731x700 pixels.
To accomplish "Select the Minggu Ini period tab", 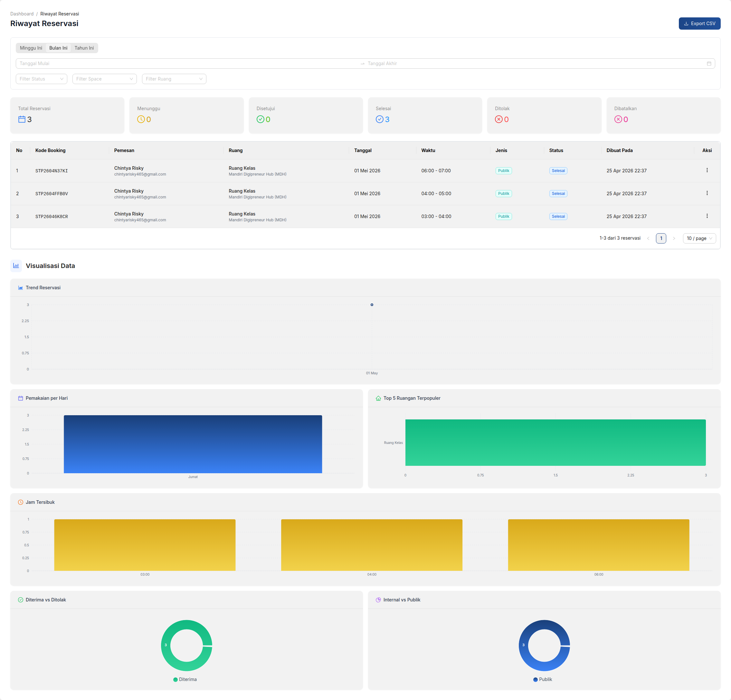I will point(31,48).
